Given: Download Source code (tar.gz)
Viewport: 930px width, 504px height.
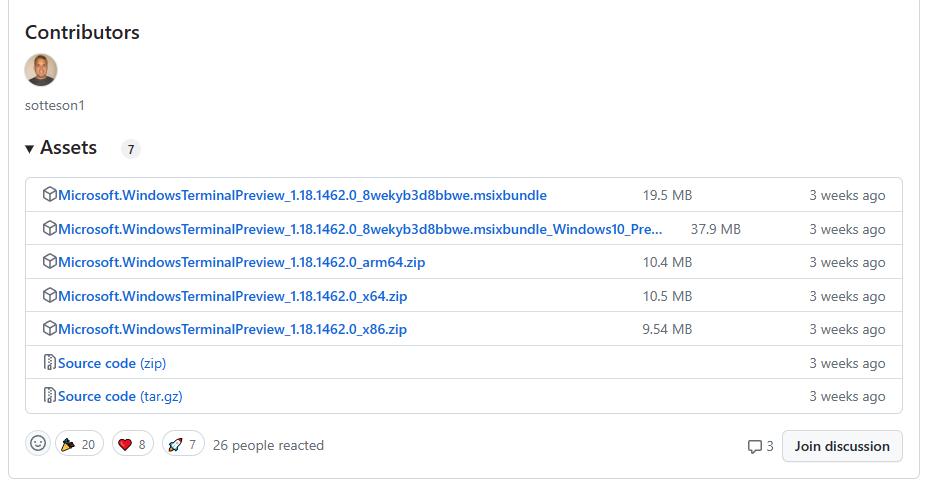Looking at the screenshot, I should point(120,396).
